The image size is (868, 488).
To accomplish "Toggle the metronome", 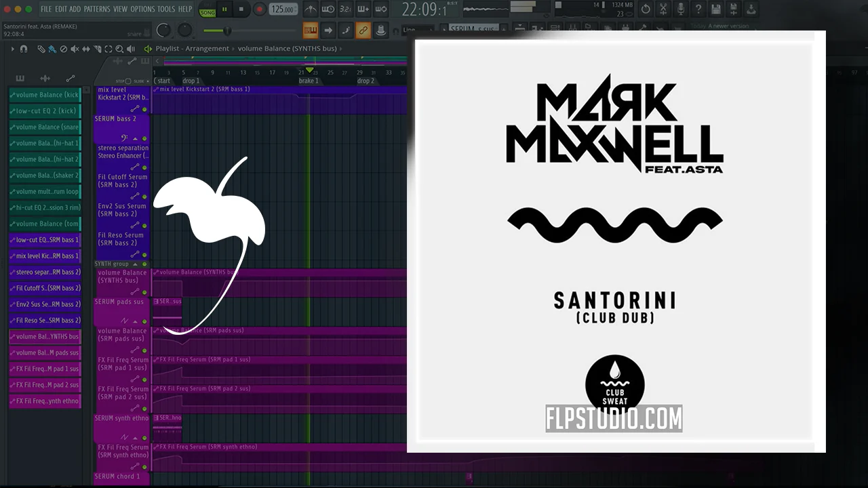I will (x=310, y=9).
